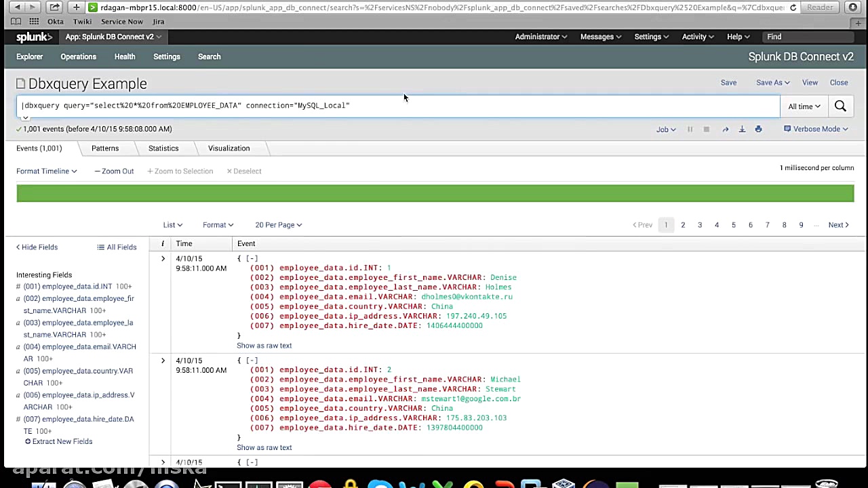This screenshot has width=868, height=488.
Task: Collapse first event JSON with [-]
Action: tap(252, 258)
